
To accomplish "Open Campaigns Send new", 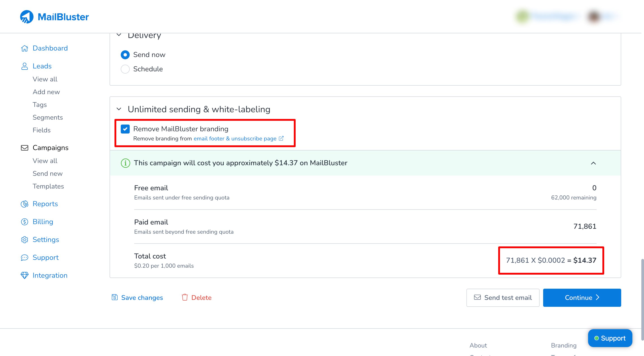I will 47,174.
